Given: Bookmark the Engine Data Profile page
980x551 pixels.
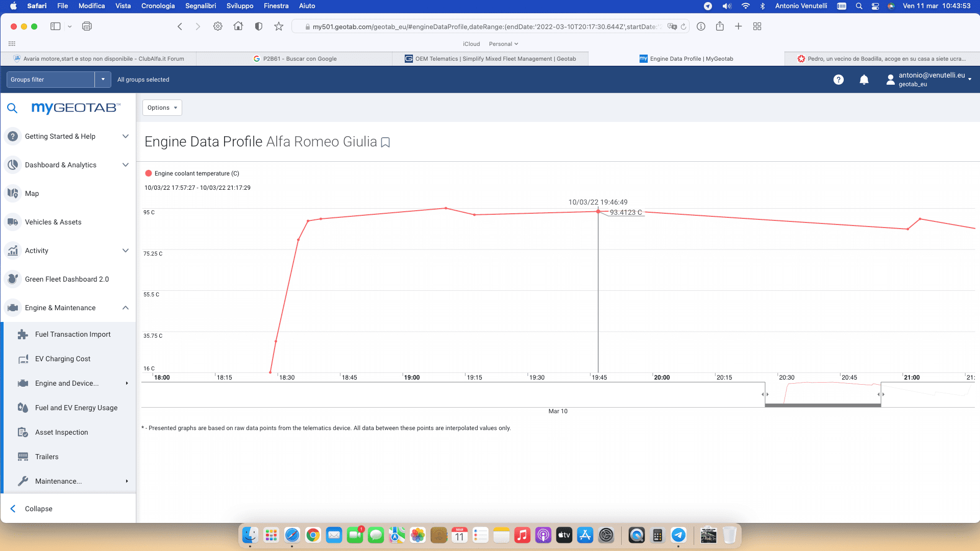Looking at the screenshot, I should (385, 142).
